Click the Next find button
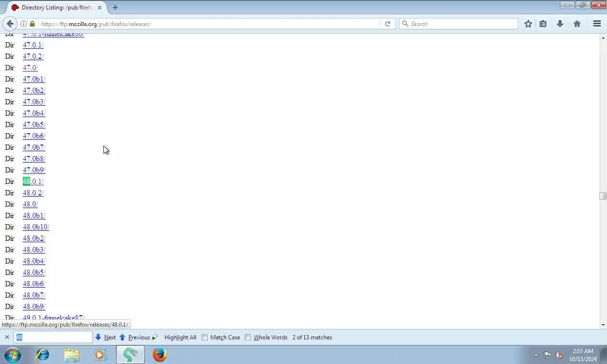Viewport: 607px width, 364px height. tap(110, 337)
